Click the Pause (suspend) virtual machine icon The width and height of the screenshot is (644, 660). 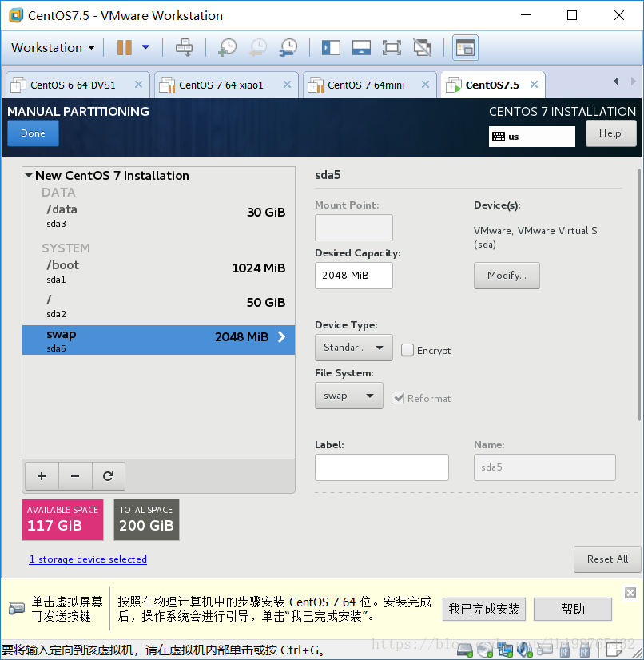124,48
